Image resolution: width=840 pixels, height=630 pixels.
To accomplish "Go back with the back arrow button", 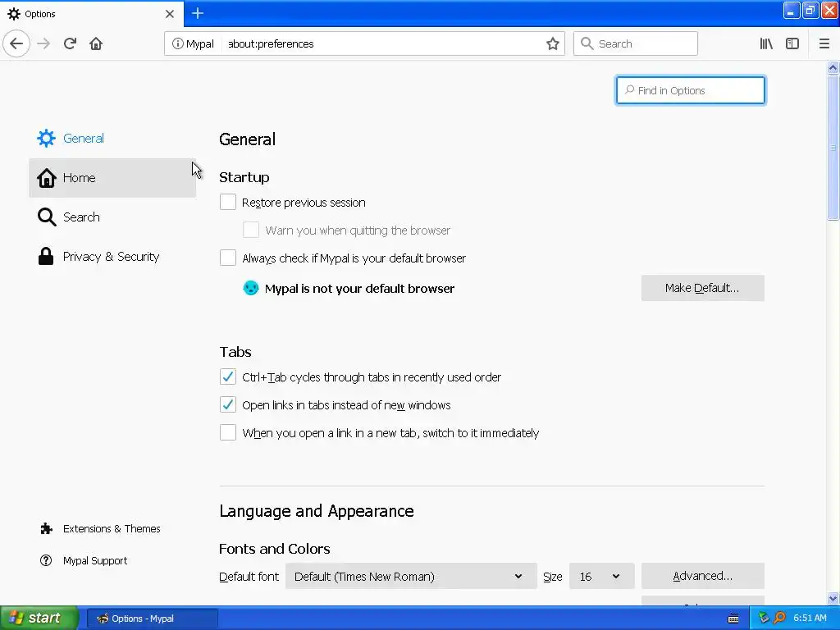I will click(16, 43).
